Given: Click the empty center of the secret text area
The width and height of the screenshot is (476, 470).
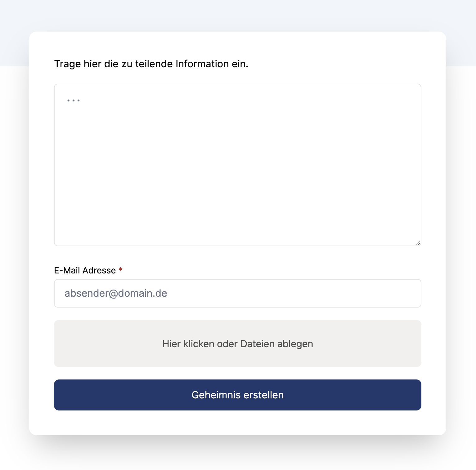Looking at the screenshot, I should (237, 165).
